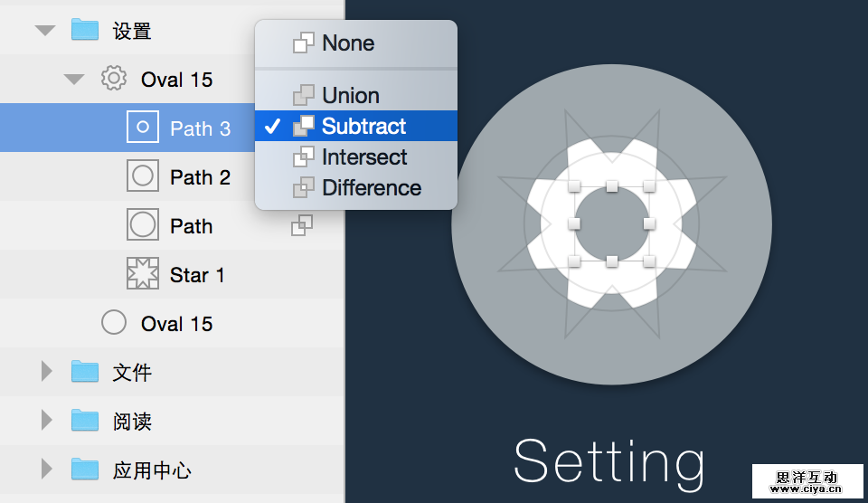Screen dimensions: 868x503
Task: Choose Intersect boolean operation
Action: coord(363,157)
